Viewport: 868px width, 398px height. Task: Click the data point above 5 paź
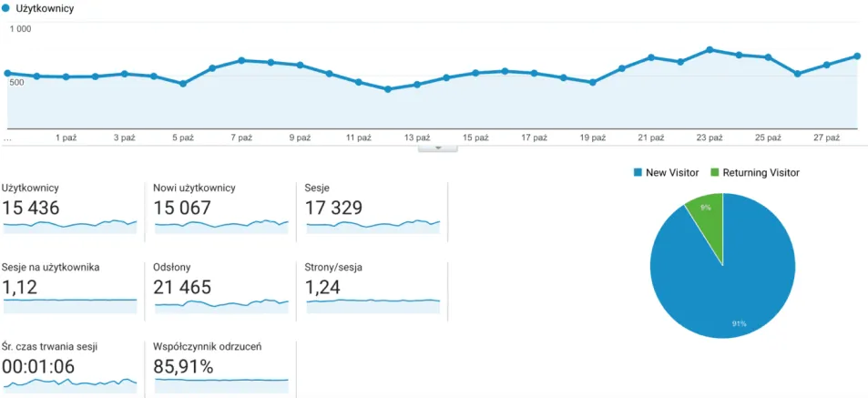pyautogui.click(x=183, y=84)
